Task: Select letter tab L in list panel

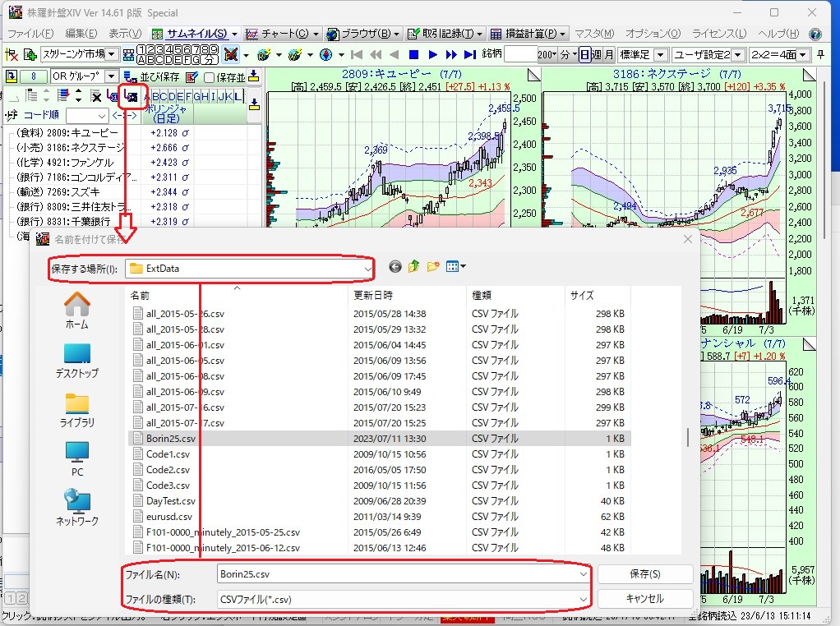Action: pos(238,96)
